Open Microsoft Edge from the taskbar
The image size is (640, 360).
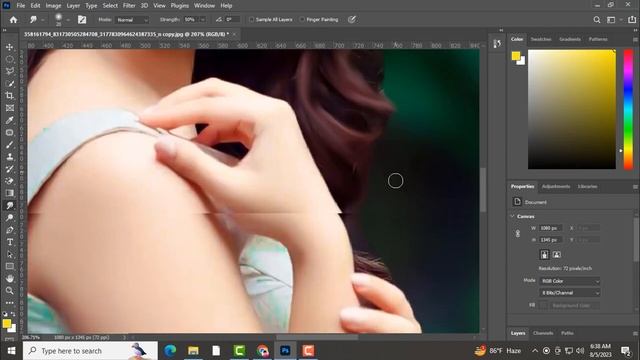tap(170, 351)
